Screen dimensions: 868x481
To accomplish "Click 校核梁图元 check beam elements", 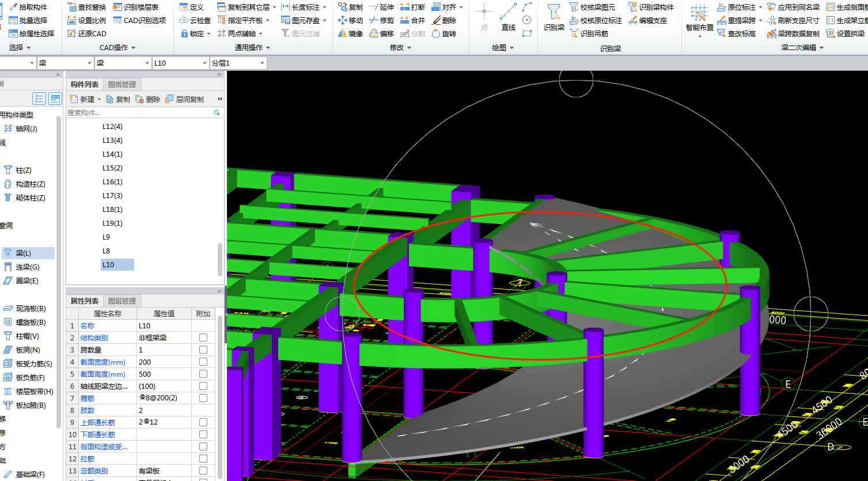I will pyautogui.click(x=592, y=7).
